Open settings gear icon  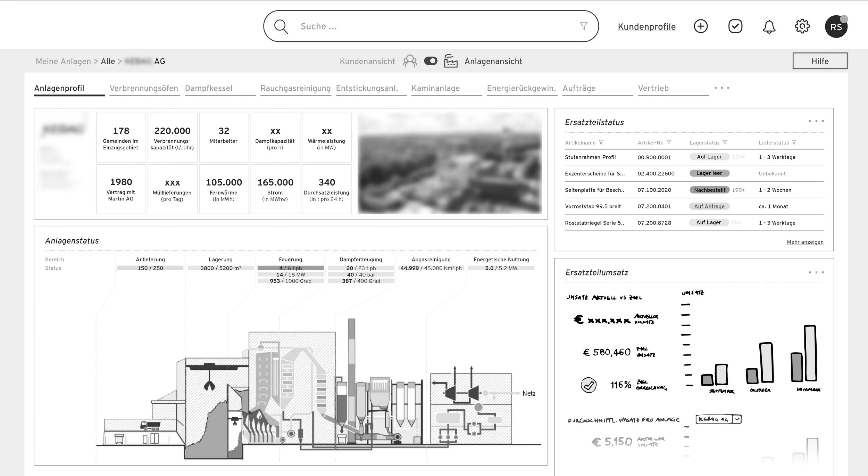click(802, 26)
